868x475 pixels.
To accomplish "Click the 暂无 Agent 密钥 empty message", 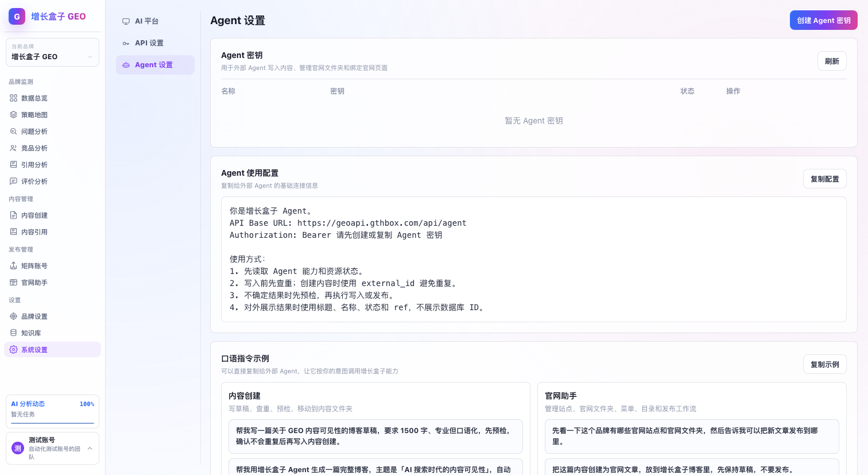I will coord(534,121).
